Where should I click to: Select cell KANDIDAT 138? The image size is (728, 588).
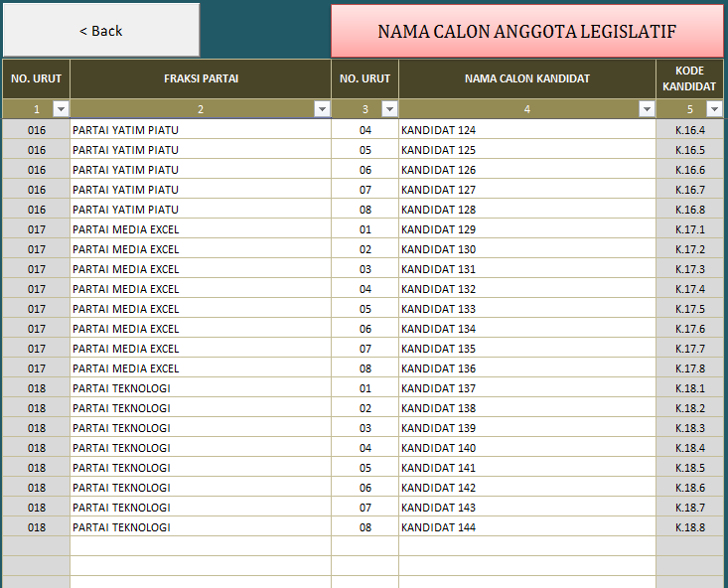(x=527, y=408)
